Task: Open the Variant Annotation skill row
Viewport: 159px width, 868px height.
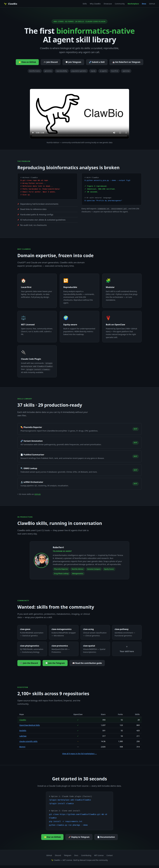Action: 79,443
